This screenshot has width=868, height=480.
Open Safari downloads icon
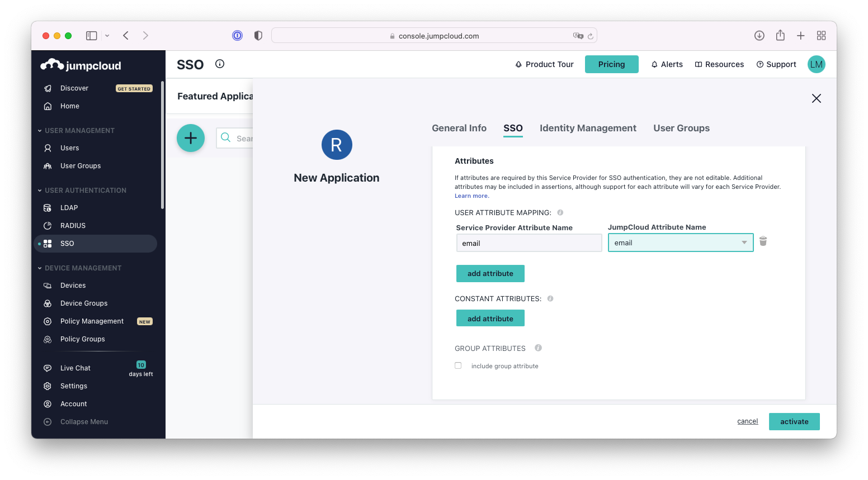(x=759, y=36)
